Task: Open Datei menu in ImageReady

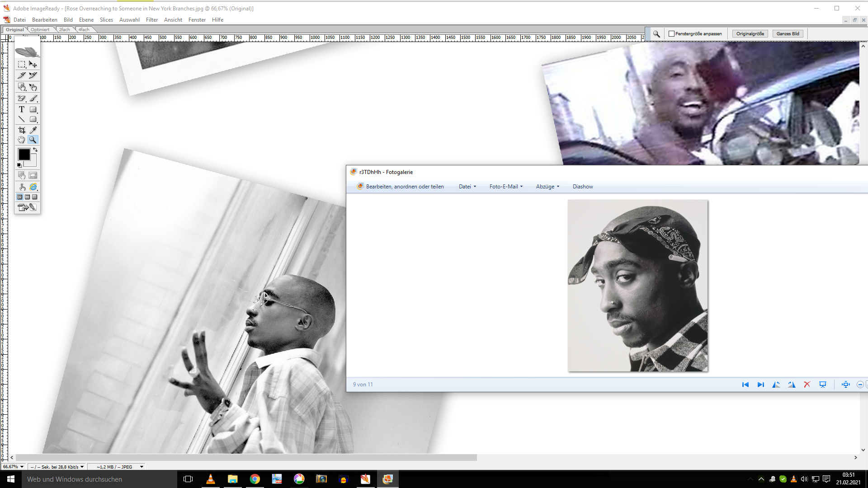Action: tap(19, 20)
